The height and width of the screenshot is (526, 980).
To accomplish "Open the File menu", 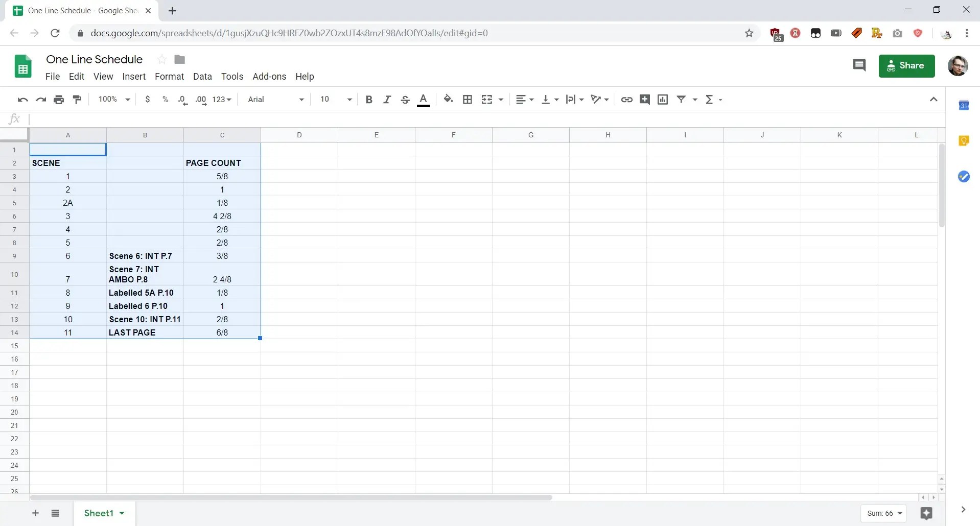I will point(53,77).
